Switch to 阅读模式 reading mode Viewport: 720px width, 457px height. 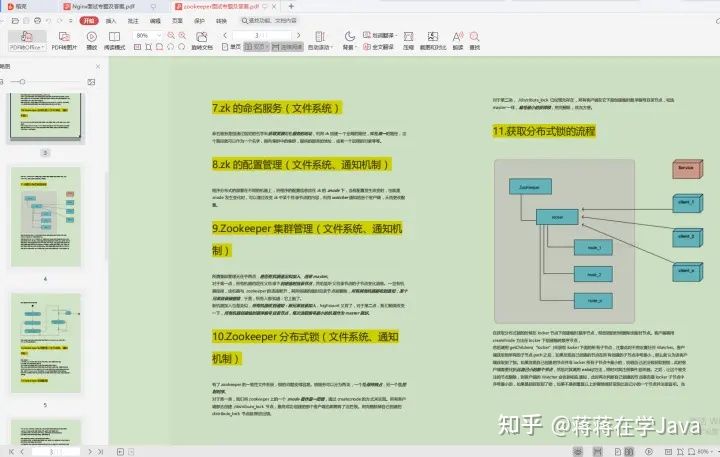point(114,40)
